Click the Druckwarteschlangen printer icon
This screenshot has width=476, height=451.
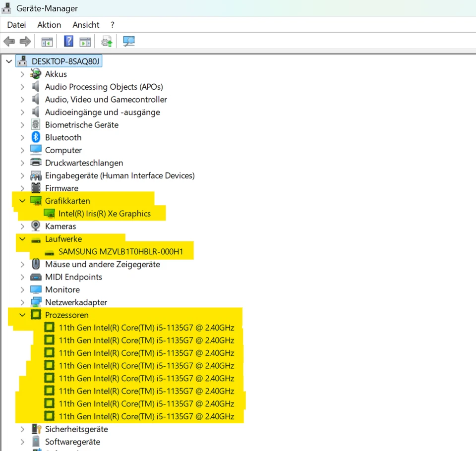(36, 163)
